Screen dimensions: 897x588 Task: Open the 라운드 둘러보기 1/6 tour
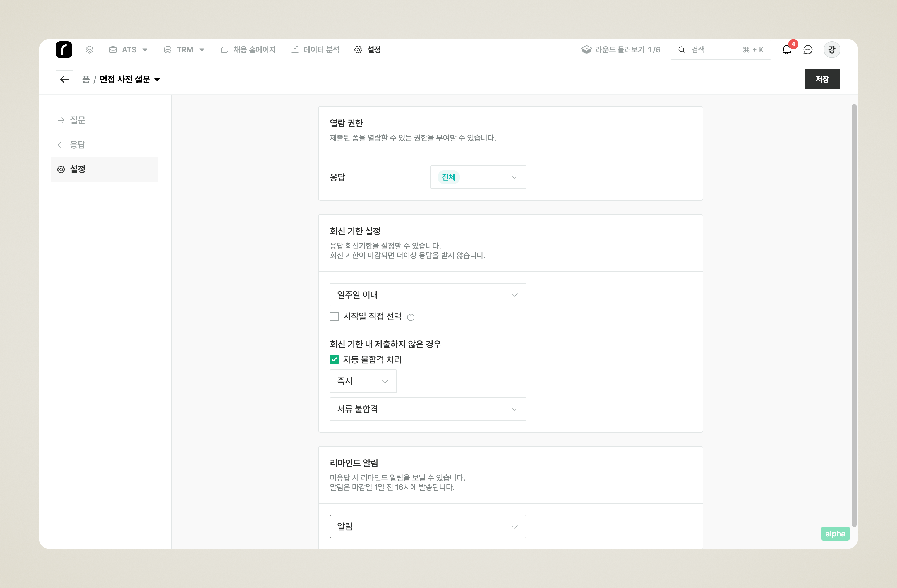[621, 50]
